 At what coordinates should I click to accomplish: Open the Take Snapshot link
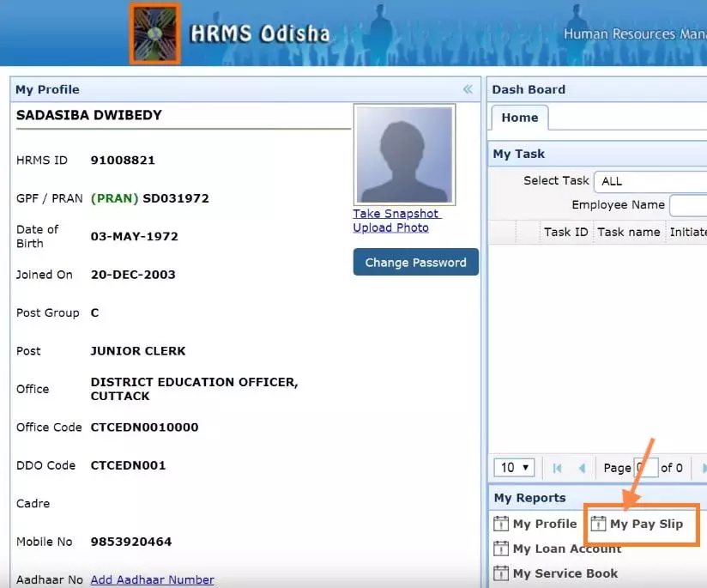coord(396,214)
